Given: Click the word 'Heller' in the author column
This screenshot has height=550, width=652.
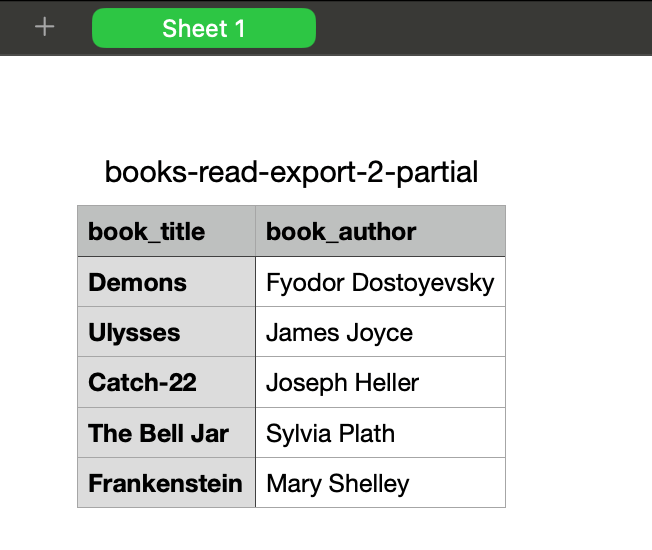Looking at the screenshot, I should tap(387, 382).
